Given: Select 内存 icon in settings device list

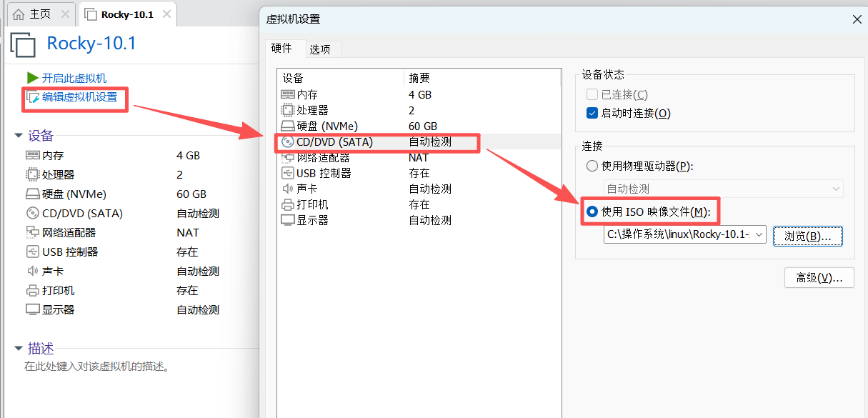Looking at the screenshot, I should 288,94.
